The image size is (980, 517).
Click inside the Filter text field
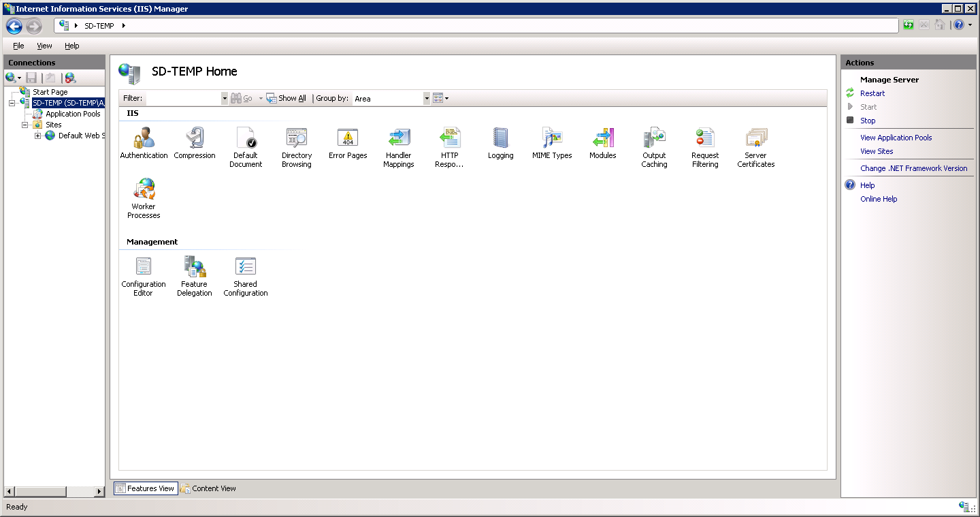tap(184, 99)
